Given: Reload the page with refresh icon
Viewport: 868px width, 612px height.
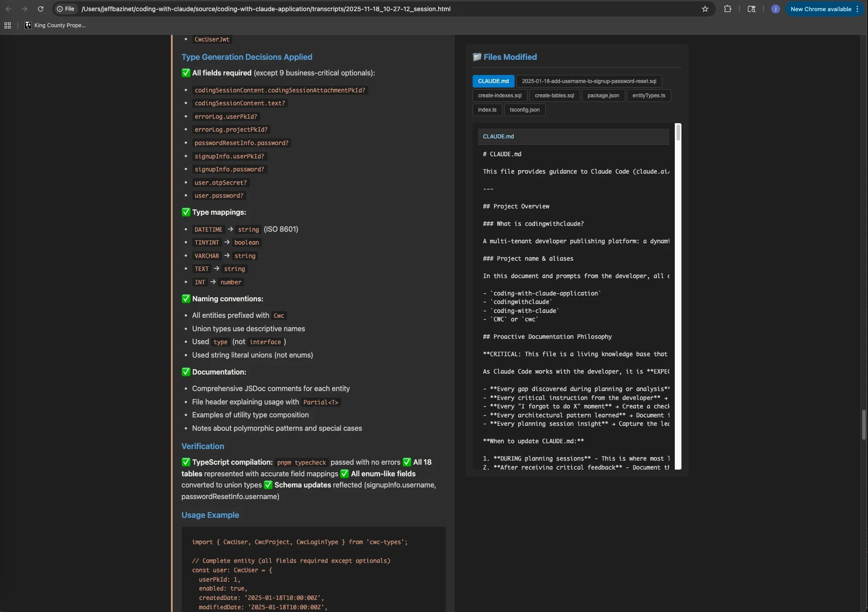Looking at the screenshot, I should pyautogui.click(x=41, y=9).
